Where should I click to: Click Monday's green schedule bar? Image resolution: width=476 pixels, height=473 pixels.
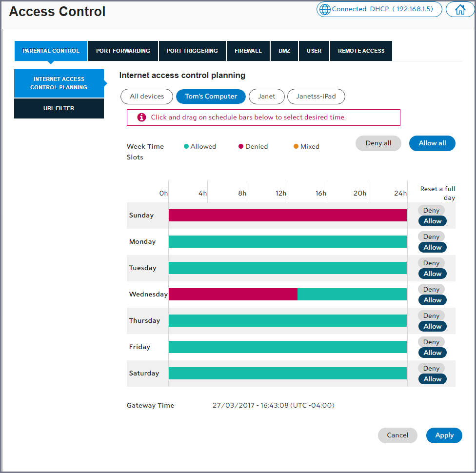288,242
